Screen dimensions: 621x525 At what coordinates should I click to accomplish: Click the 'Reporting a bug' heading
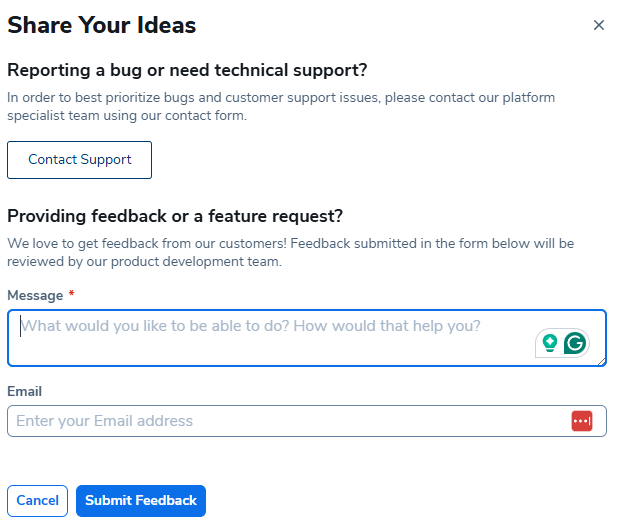tap(187, 70)
